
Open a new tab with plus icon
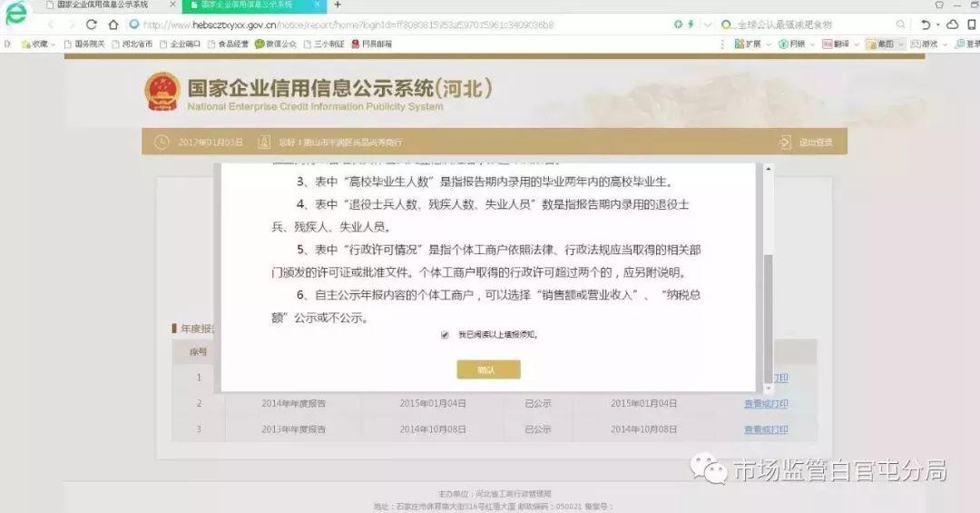click(338, 5)
